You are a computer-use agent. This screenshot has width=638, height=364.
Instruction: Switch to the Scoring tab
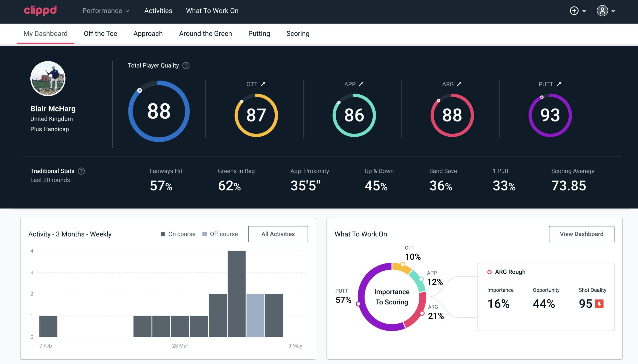pyautogui.click(x=297, y=33)
